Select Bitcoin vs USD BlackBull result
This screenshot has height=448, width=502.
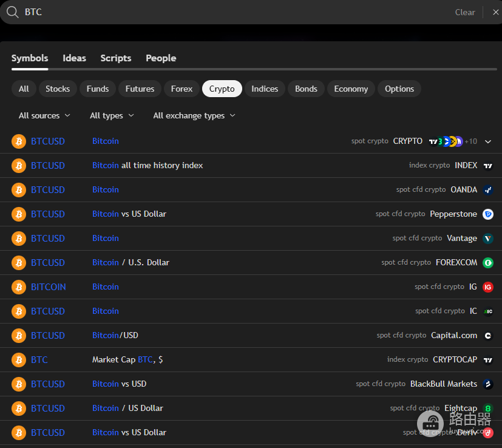pyautogui.click(x=251, y=384)
